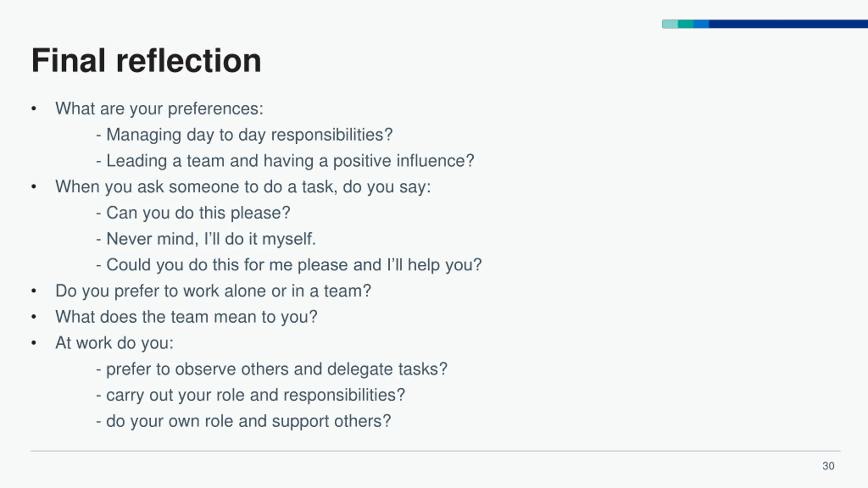
Task: Click the horizontal footer divider line
Action: (435, 451)
